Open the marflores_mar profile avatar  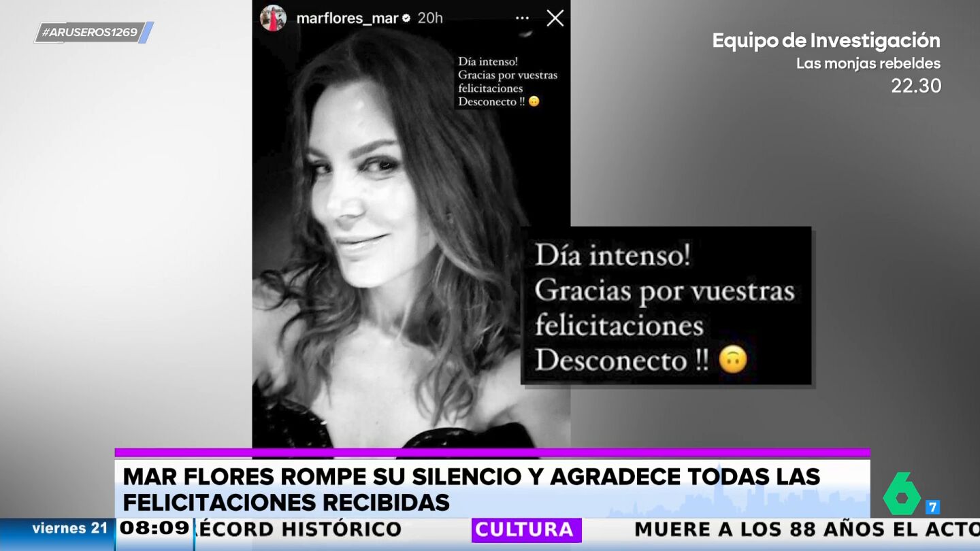(273, 18)
